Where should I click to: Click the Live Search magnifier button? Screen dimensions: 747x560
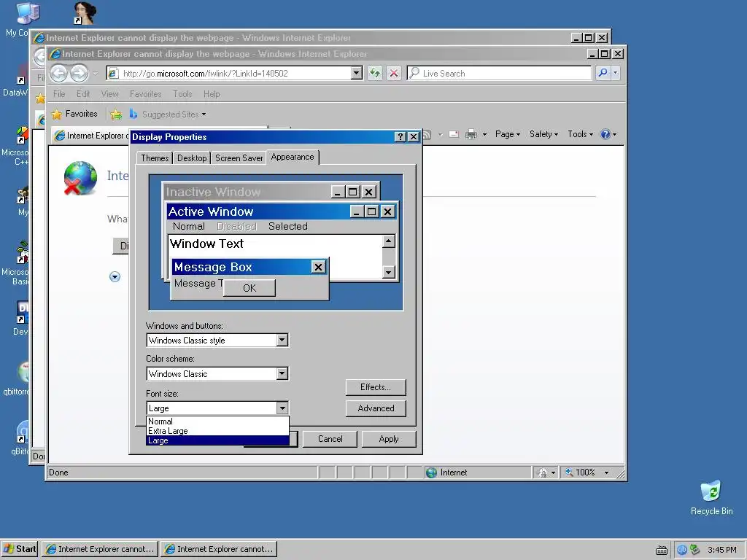click(603, 73)
